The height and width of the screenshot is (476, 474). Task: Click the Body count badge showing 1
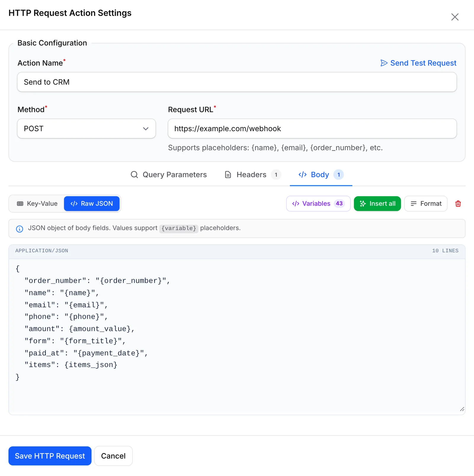[339, 174]
